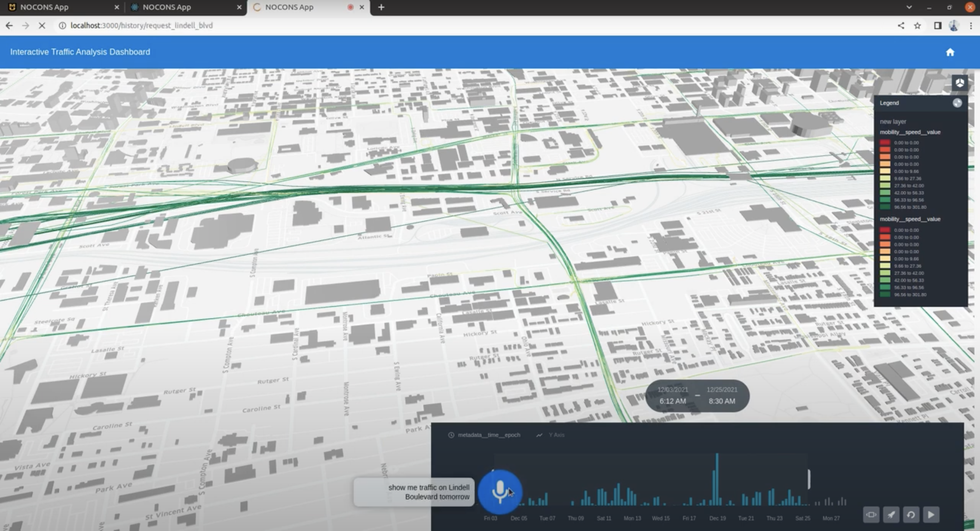Open a new browser tab
Screen dimensions: 980x531
click(x=381, y=7)
